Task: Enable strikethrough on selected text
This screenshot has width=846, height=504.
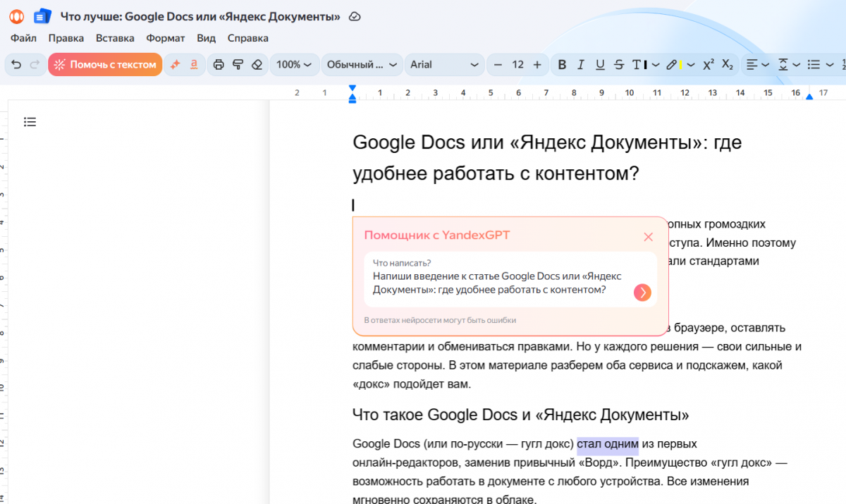Action: (x=618, y=64)
